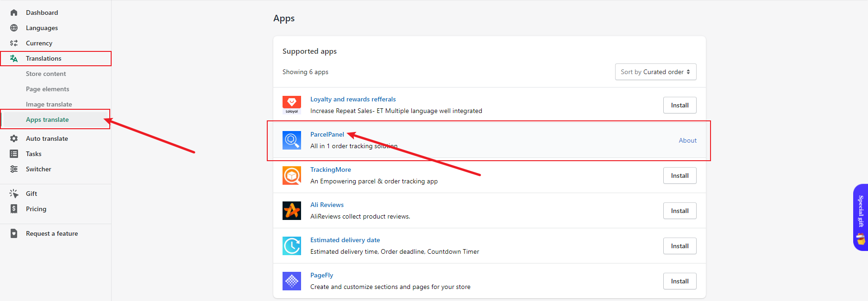Click the Pricing dollar icon
The height and width of the screenshot is (301, 868).
click(x=14, y=209)
